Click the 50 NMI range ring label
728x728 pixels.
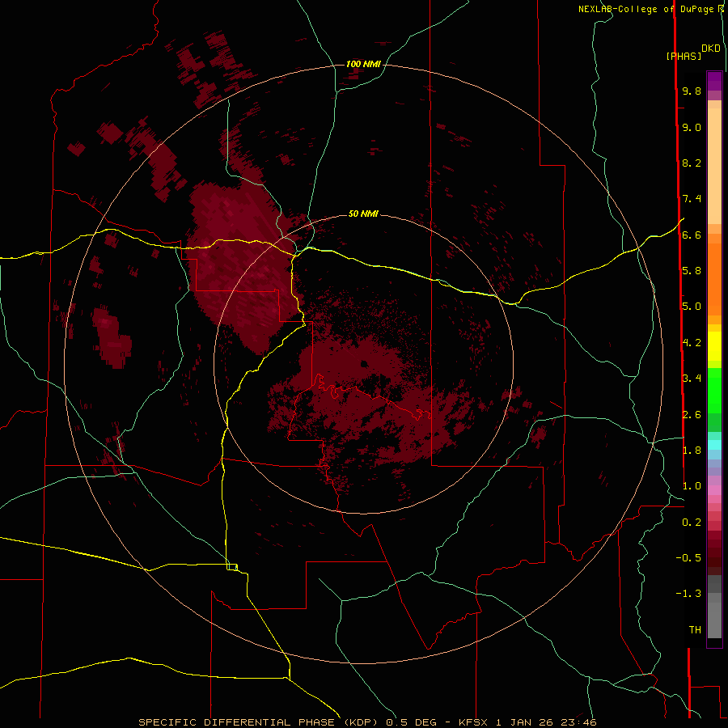click(x=363, y=214)
